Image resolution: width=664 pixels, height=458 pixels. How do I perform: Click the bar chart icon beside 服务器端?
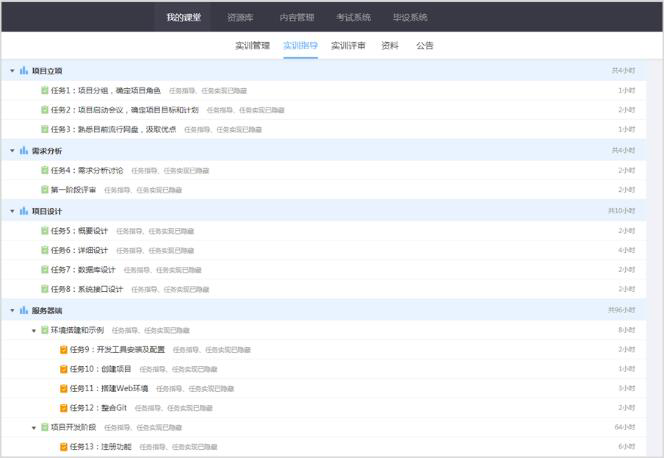pyautogui.click(x=24, y=311)
